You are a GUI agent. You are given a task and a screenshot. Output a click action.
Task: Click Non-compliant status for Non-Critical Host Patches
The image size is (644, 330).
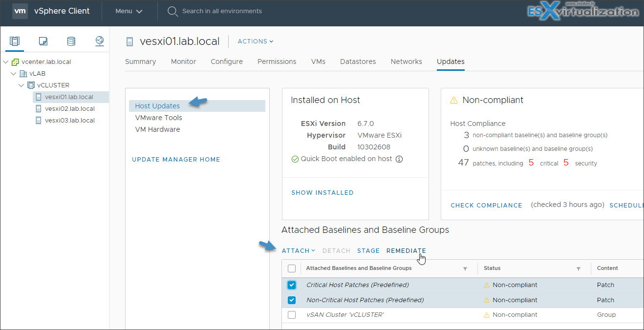pyautogui.click(x=515, y=300)
